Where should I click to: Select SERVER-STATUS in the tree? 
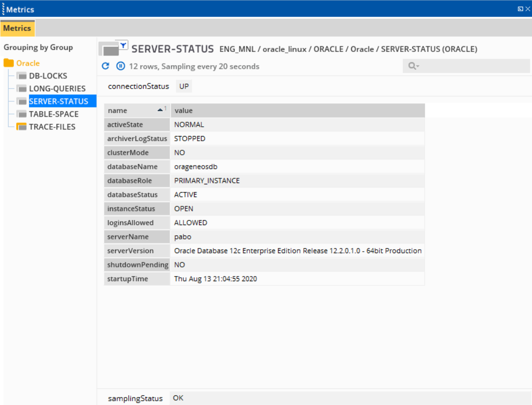tap(63, 101)
